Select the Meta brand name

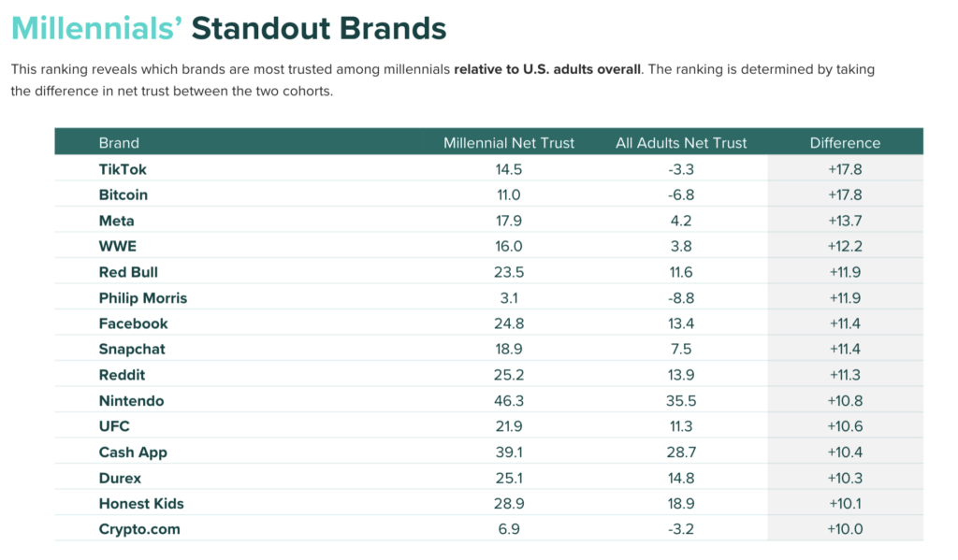point(117,221)
